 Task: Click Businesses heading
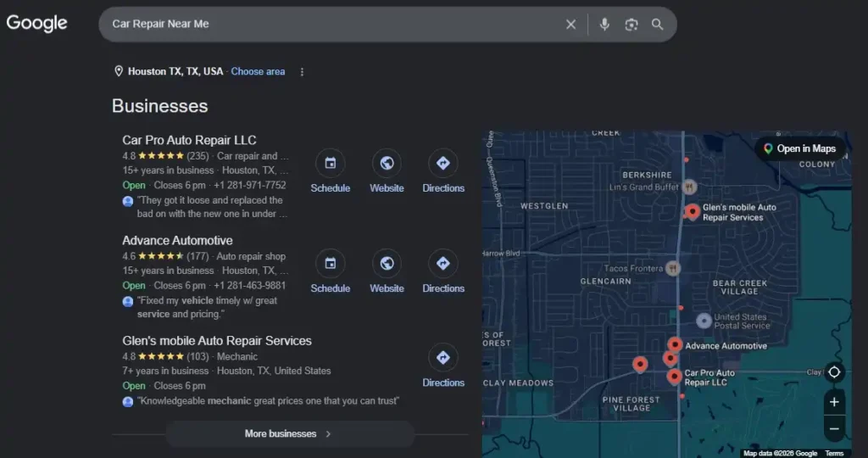(160, 106)
